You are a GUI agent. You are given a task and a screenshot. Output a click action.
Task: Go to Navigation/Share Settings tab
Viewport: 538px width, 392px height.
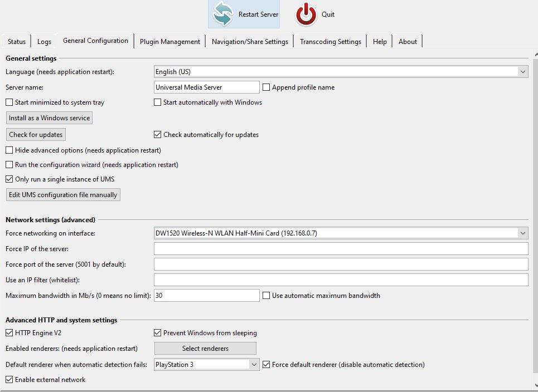pyautogui.click(x=250, y=41)
